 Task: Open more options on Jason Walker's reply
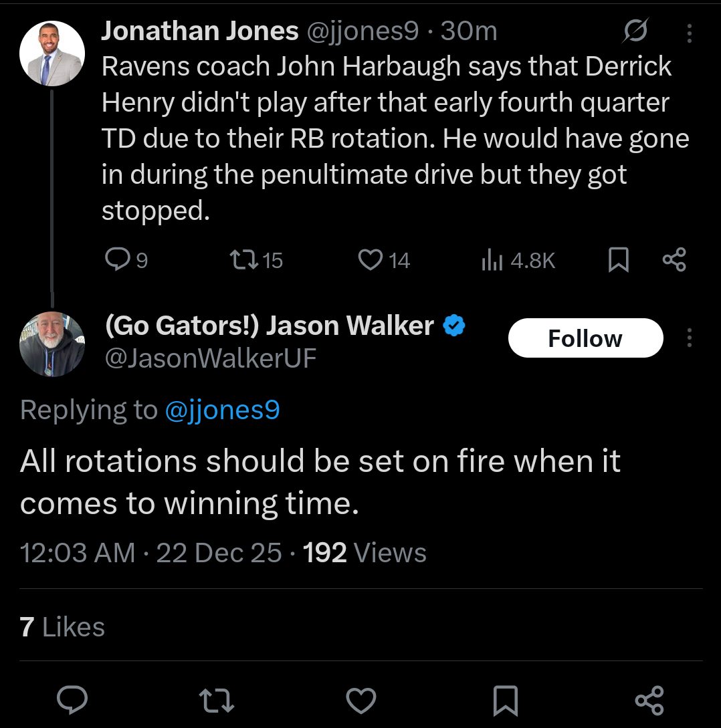(690, 338)
